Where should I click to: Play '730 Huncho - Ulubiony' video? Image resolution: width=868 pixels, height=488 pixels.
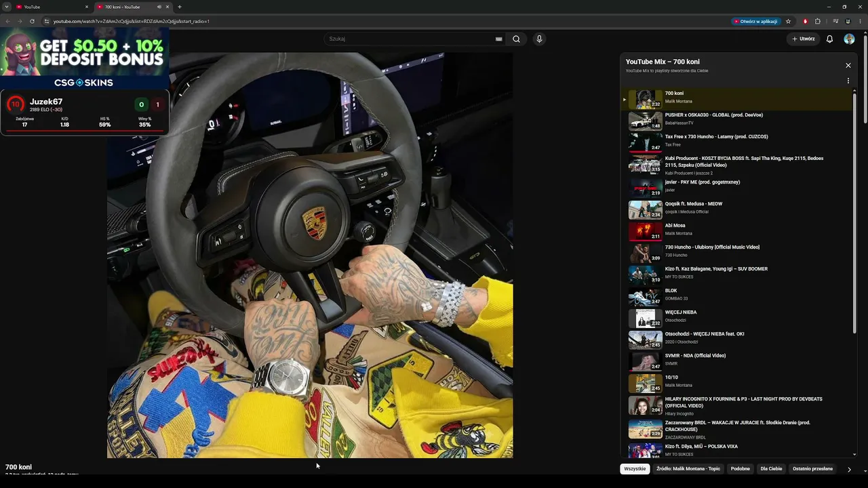(x=736, y=253)
